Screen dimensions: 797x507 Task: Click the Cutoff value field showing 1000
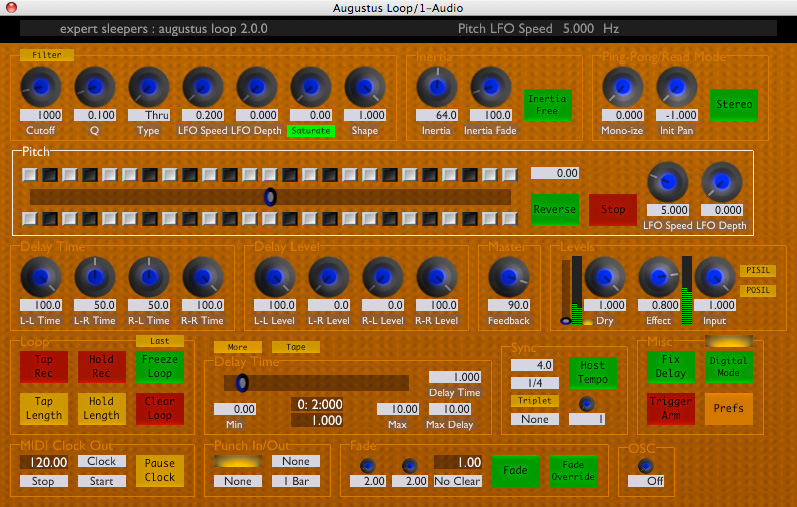(41, 115)
